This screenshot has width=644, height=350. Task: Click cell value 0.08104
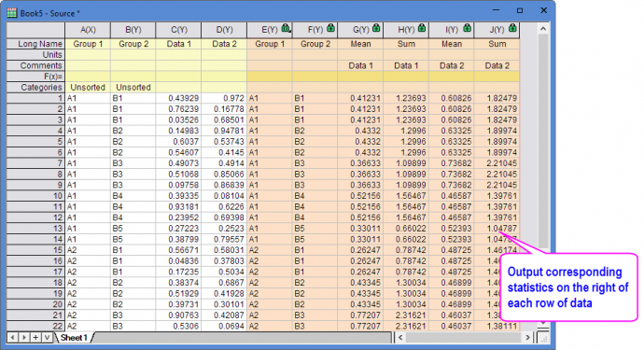(x=224, y=196)
